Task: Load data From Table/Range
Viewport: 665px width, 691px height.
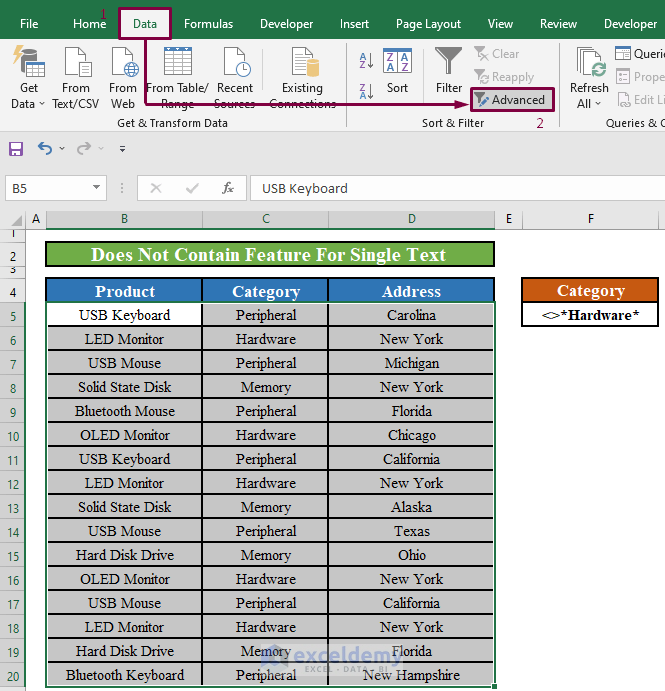Action: tap(177, 78)
